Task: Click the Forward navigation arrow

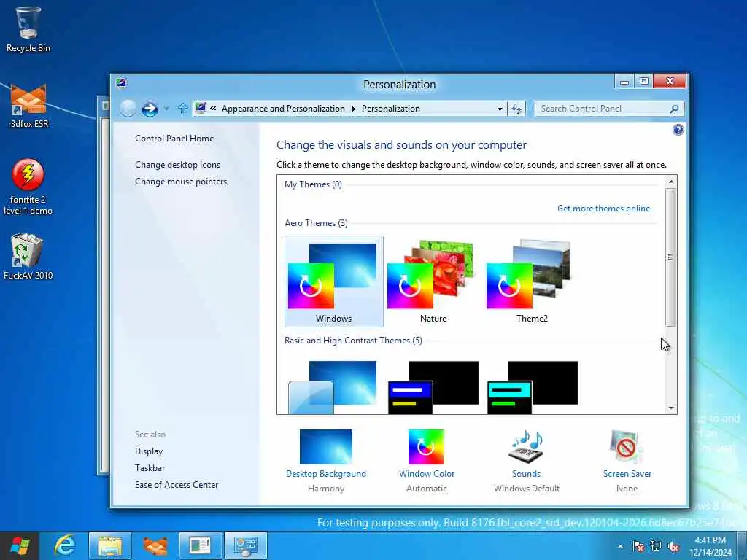Action: pos(150,109)
